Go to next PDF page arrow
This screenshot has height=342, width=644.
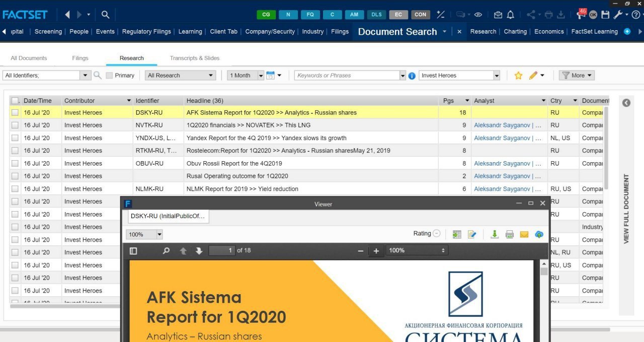click(x=199, y=250)
